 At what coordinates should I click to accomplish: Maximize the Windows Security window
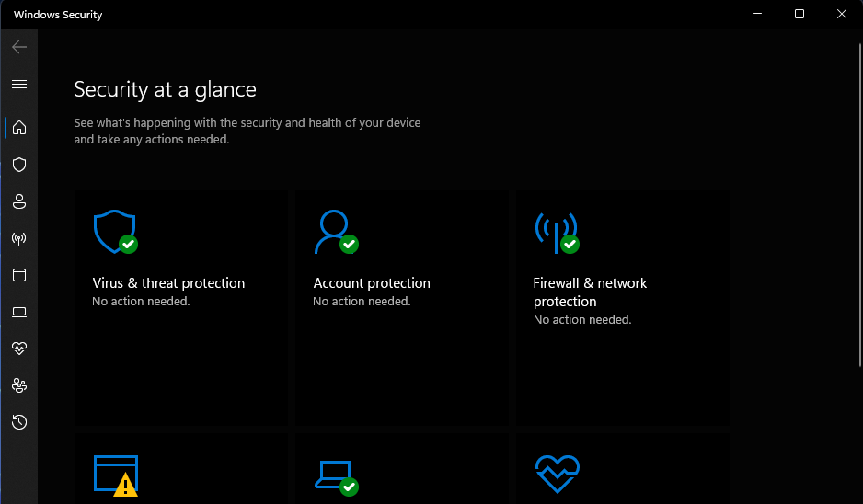pos(800,14)
